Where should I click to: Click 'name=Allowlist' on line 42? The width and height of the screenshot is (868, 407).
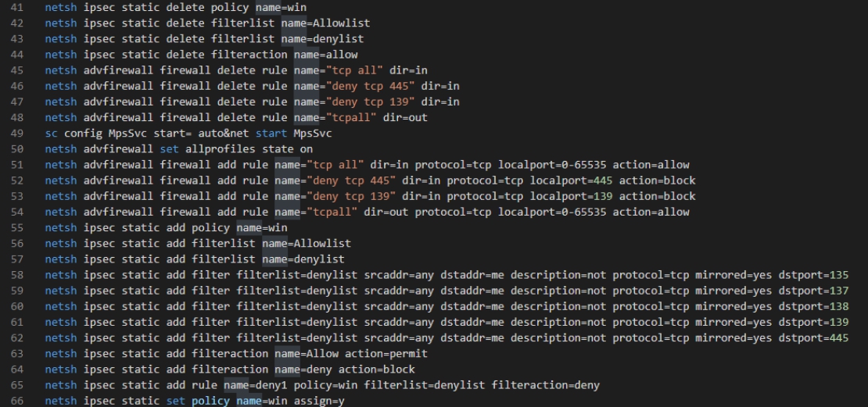pos(325,23)
